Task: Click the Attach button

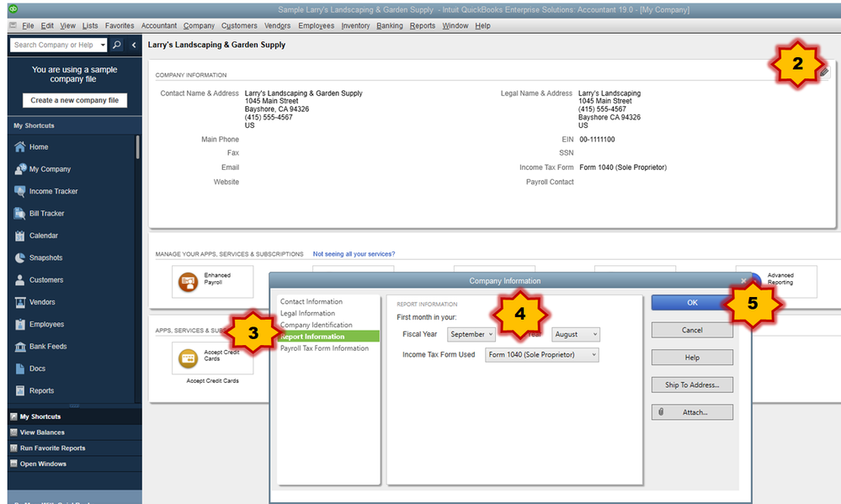Action: 692,412
